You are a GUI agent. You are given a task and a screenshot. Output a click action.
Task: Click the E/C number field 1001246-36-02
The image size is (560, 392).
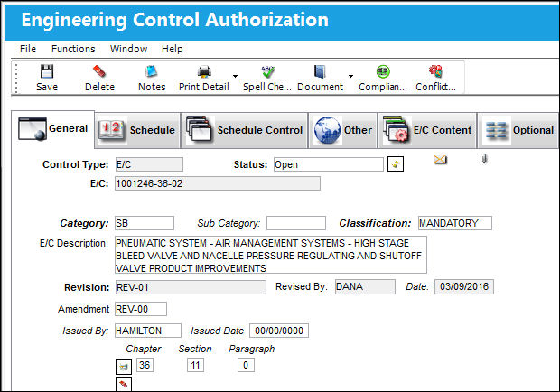tap(218, 183)
